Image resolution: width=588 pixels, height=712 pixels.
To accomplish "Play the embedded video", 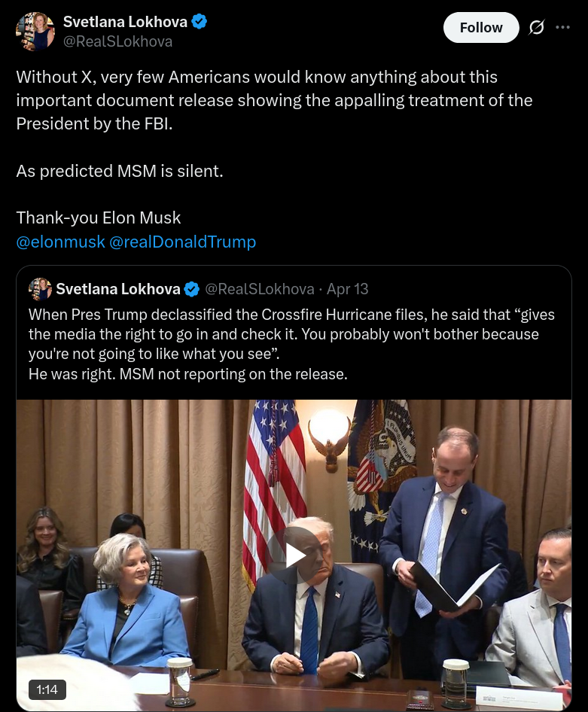I will pos(294,555).
